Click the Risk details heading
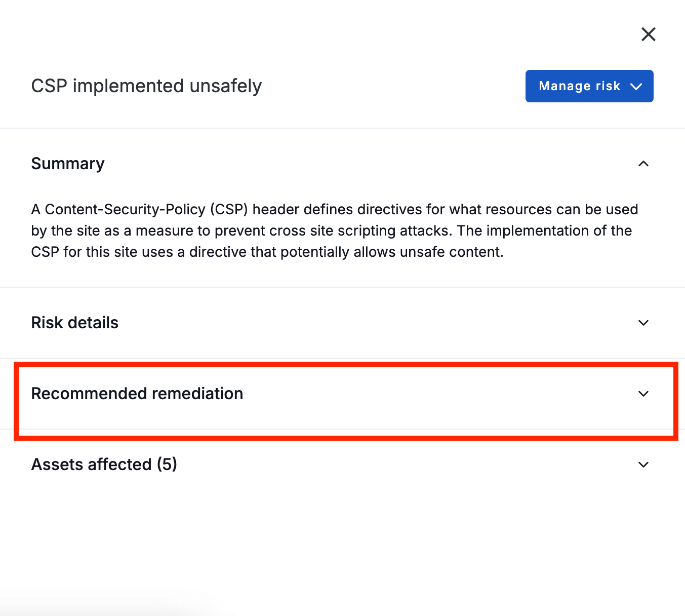Screen dimensions: 685x616 click(75, 323)
